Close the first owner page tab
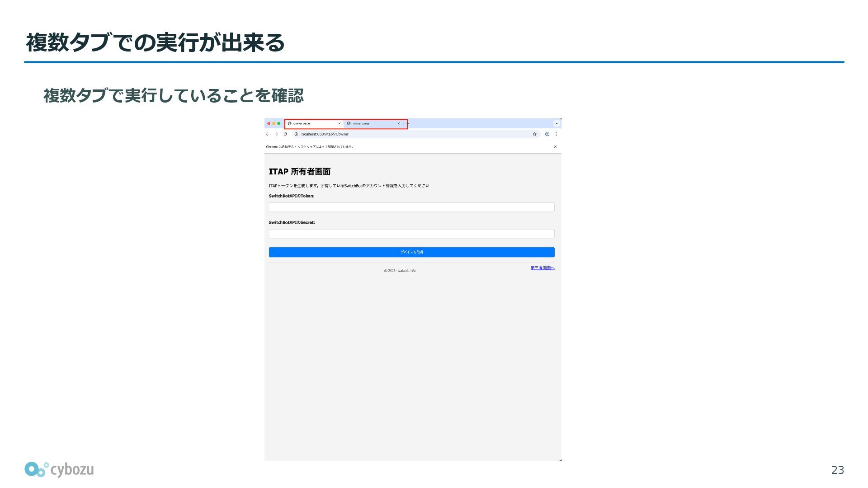 pyautogui.click(x=340, y=123)
